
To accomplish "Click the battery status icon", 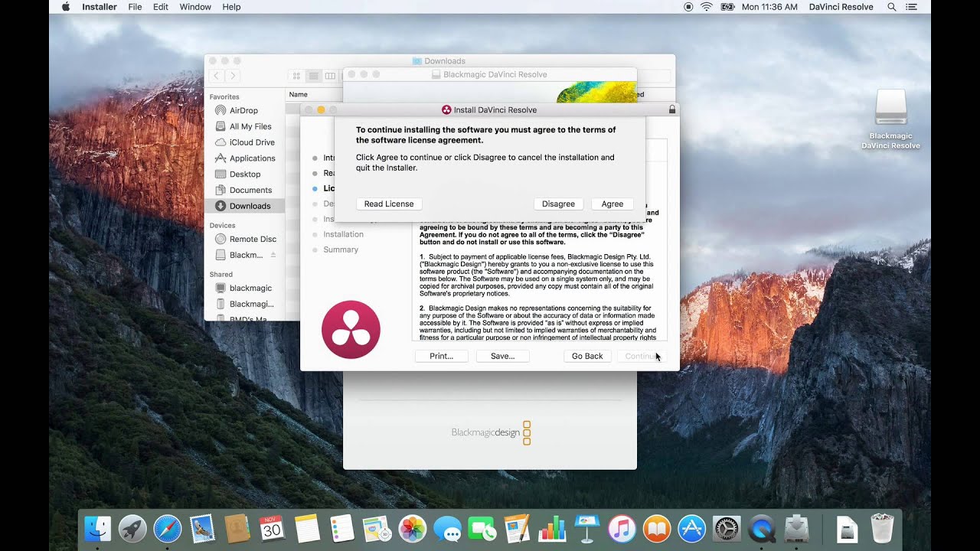I will (x=727, y=7).
